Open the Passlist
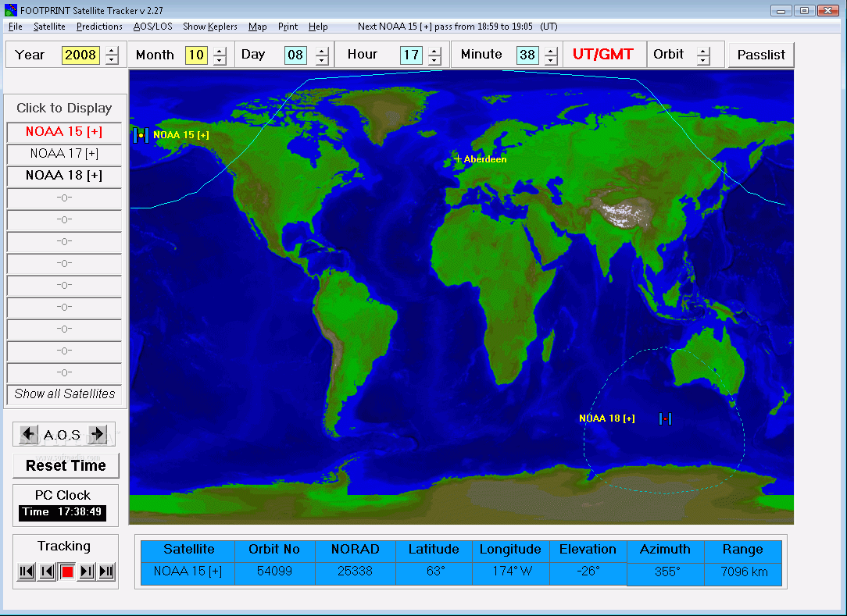This screenshot has height=616, width=847. point(761,55)
